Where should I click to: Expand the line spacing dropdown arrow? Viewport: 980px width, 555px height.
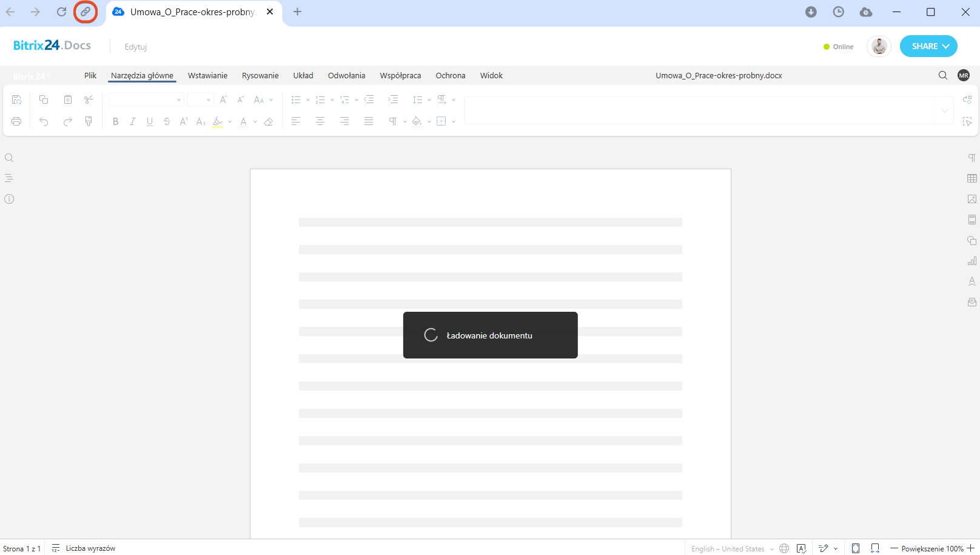pyautogui.click(x=429, y=99)
